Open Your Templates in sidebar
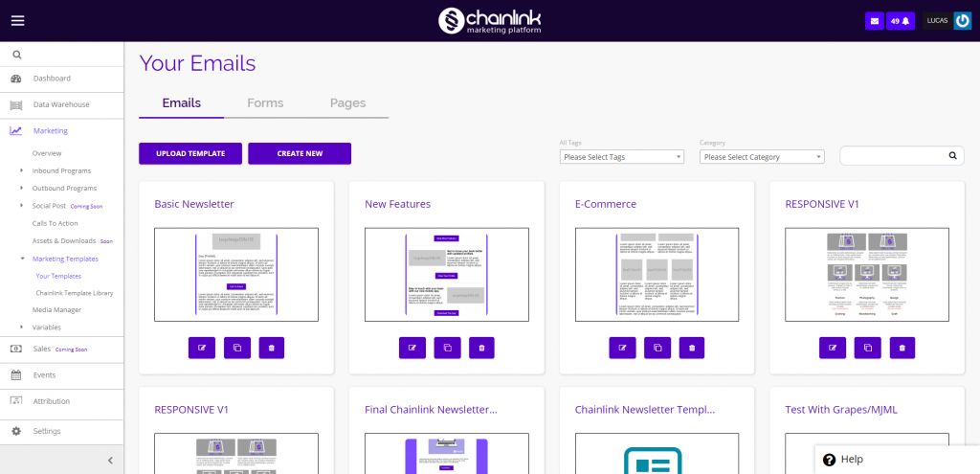 click(58, 276)
